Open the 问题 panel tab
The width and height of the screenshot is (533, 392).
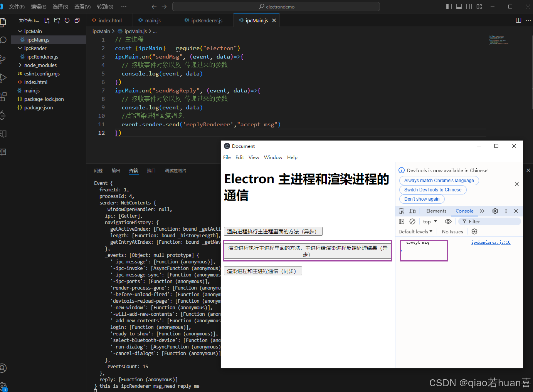pyautogui.click(x=98, y=171)
